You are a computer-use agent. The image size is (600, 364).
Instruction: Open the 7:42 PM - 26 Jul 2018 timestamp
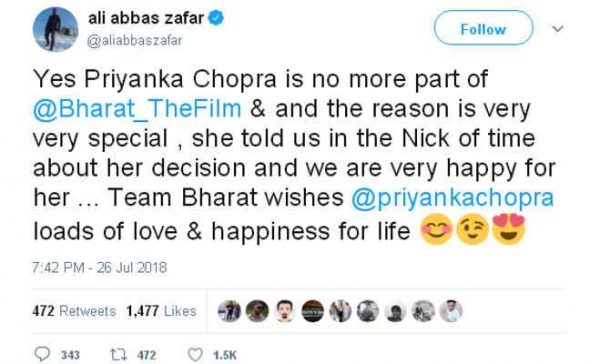(x=100, y=268)
